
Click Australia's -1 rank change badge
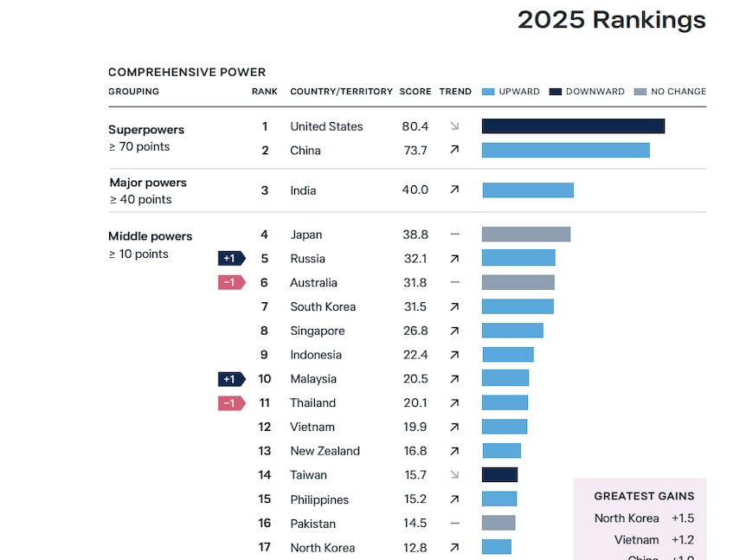(231, 282)
